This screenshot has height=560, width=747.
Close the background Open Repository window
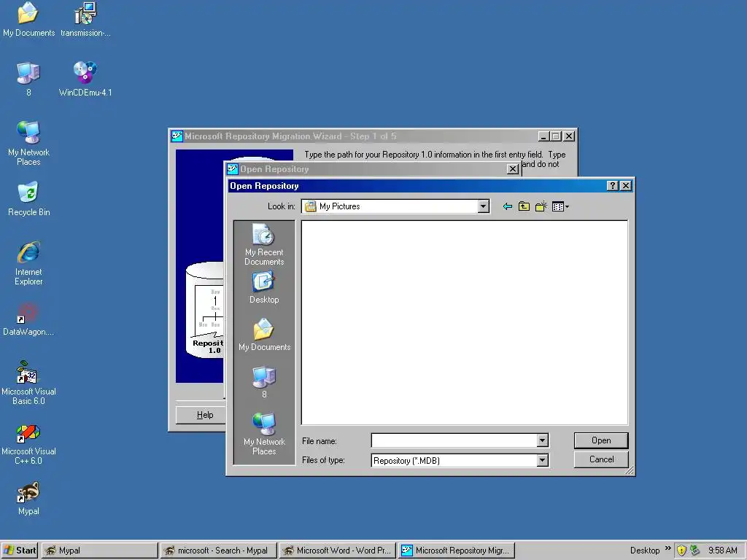[x=513, y=169]
